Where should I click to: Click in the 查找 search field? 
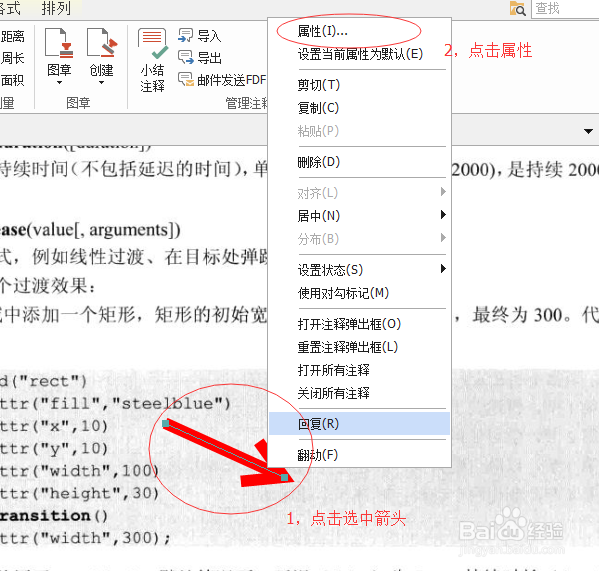pos(565,8)
